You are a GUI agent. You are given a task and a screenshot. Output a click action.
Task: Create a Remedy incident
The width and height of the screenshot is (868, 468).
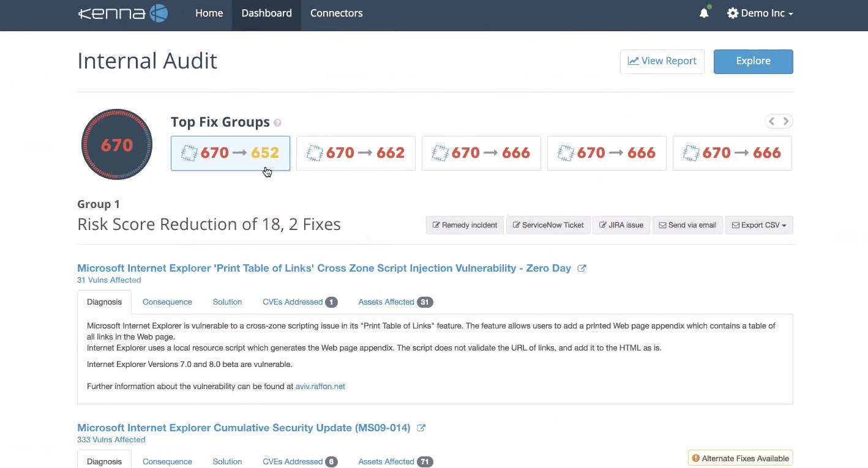(x=465, y=225)
